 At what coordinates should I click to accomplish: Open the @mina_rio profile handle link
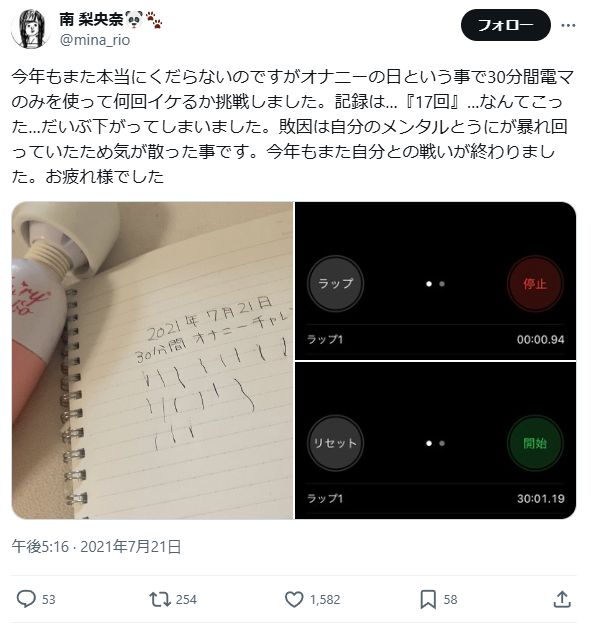click(x=95, y=40)
